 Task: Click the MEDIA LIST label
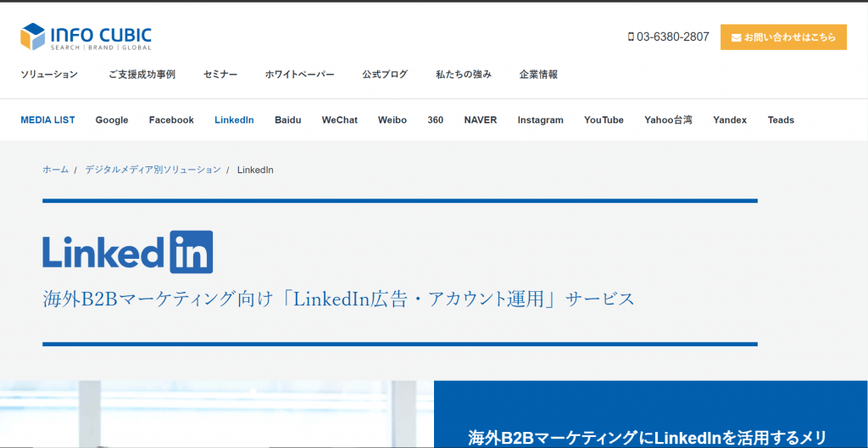click(x=47, y=120)
